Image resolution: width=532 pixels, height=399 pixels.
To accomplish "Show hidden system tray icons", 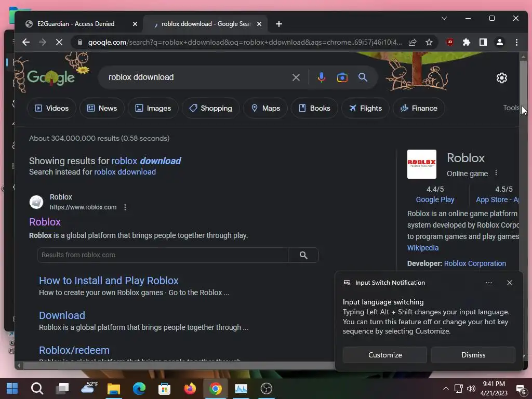I will click(x=446, y=389).
